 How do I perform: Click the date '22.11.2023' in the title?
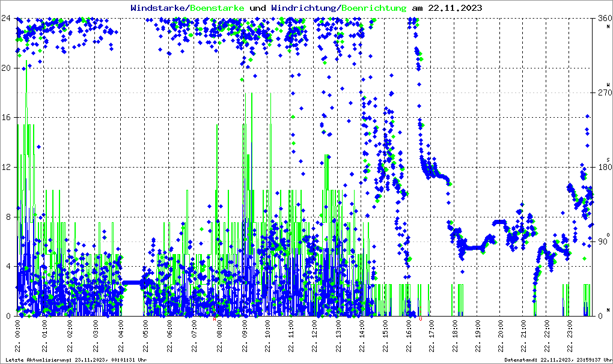tap(455, 8)
